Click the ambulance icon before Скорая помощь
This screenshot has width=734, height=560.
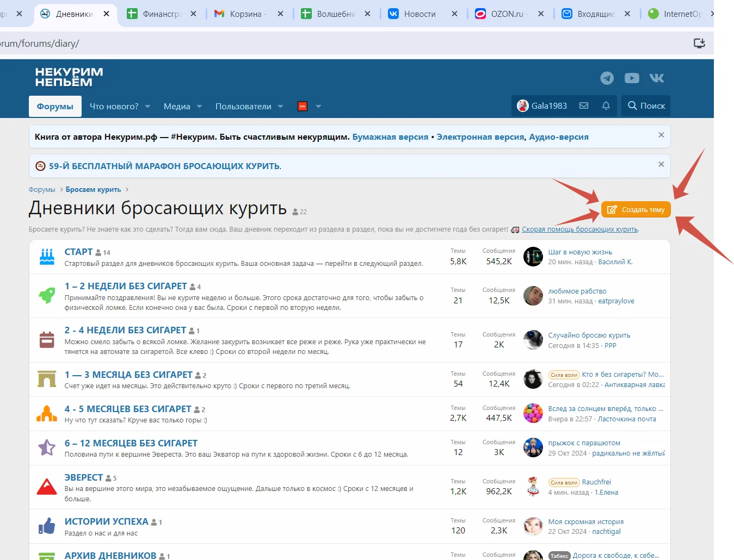point(515,229)
